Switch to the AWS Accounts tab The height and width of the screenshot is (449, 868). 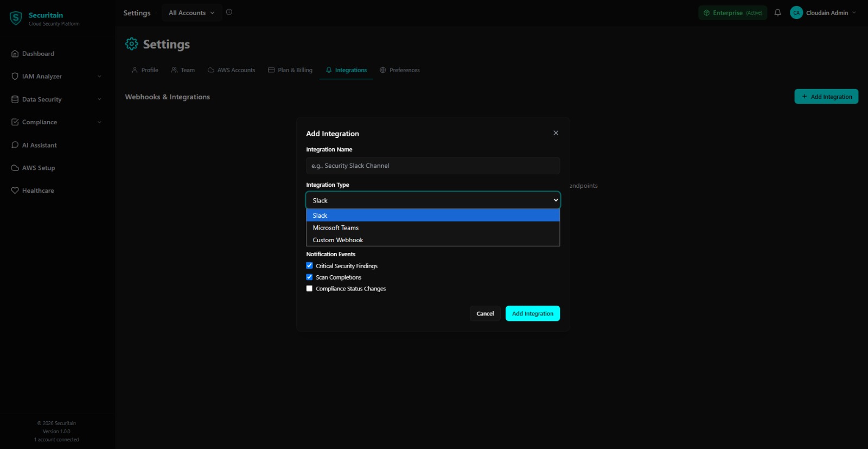pyautogui.click(x=231, y=70)
